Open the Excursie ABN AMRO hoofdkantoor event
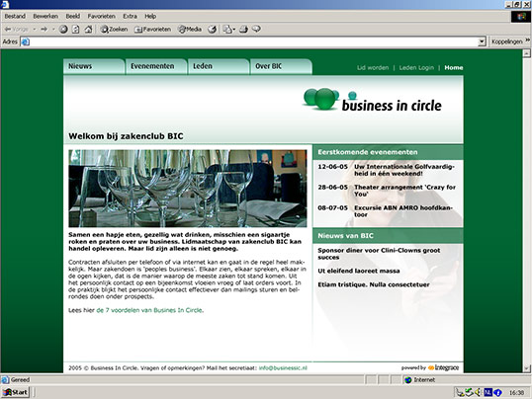Image resolution: width=532 pixels, height=399 pixels. point(386,210)
